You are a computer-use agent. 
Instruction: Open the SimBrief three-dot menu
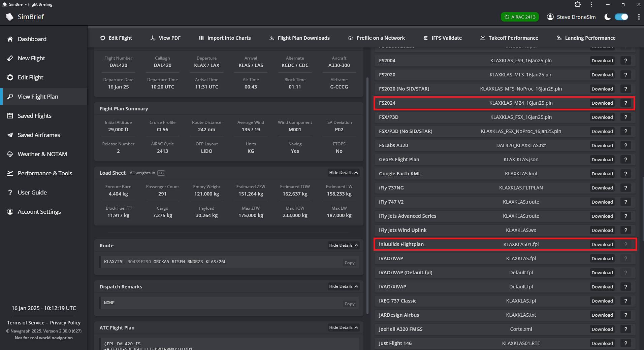639,17
